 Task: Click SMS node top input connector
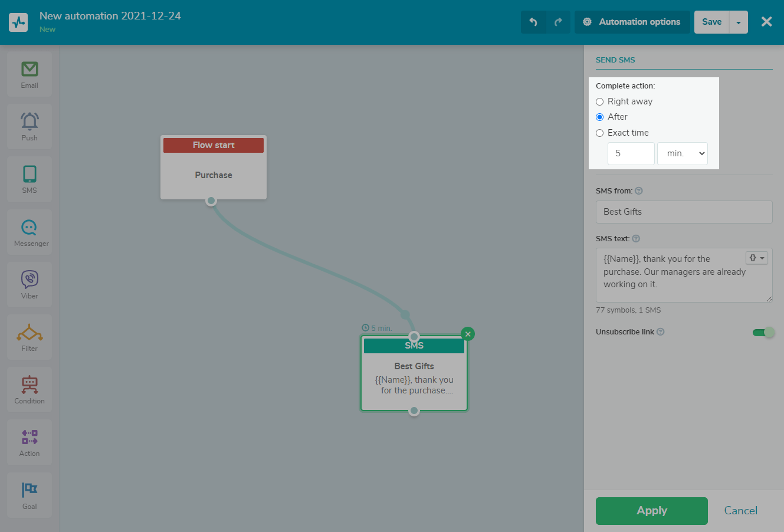tap(414, 337)
